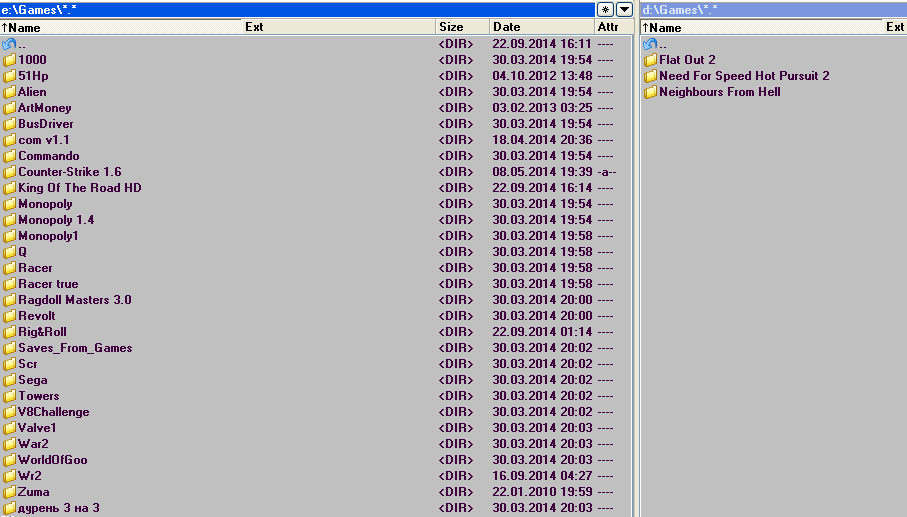Sort left panel by Ext column
The height and width of the screenshot is (517, 907).
click(338, 27)
